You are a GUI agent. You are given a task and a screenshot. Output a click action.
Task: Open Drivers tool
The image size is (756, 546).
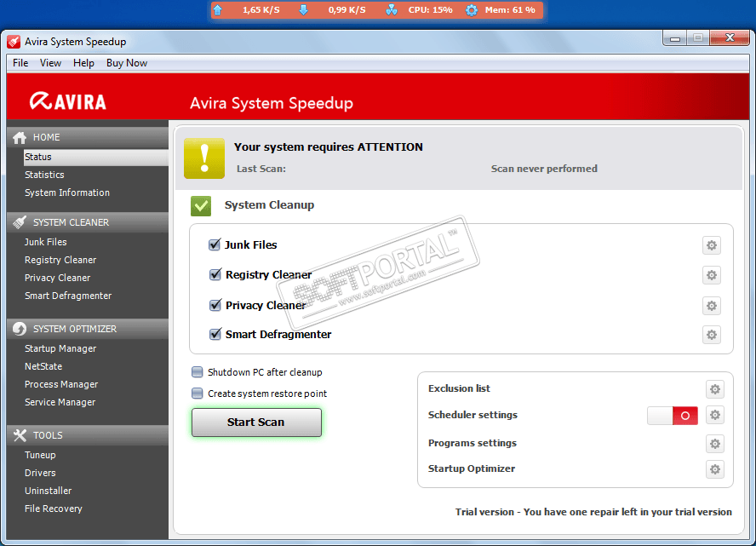click(x=40, y=473)
